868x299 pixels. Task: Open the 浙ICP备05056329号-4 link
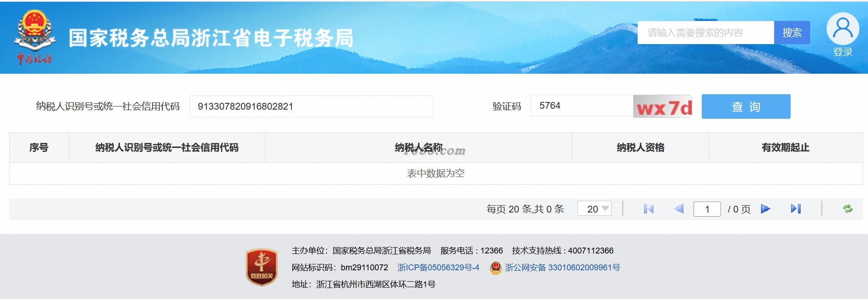pyautogui.click(x=439, y=268)
